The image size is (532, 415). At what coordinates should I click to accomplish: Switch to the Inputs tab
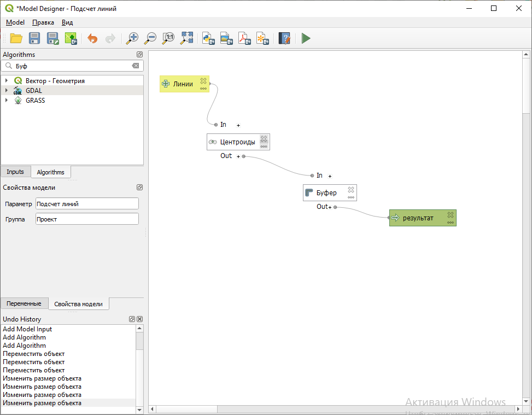(15, 172)
